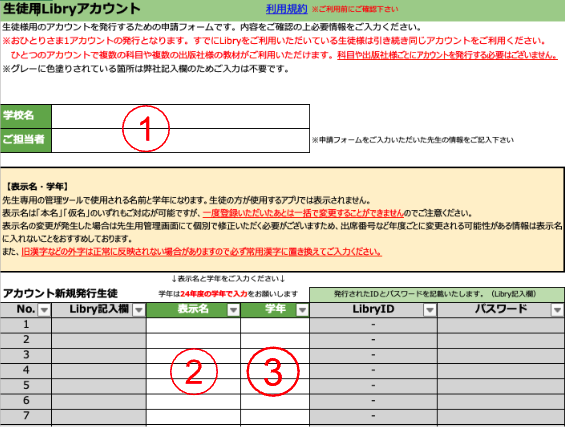The height and width of the screenshot is (429, 568).
Task: Click the No. cell showing 5
Action: pos(26,386)
